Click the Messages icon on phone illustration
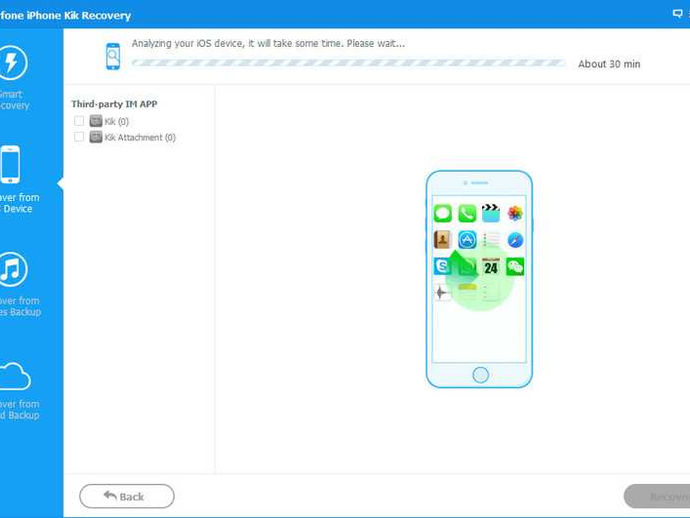The width and height of the screenshot is (690, 518). coord(442,213)
